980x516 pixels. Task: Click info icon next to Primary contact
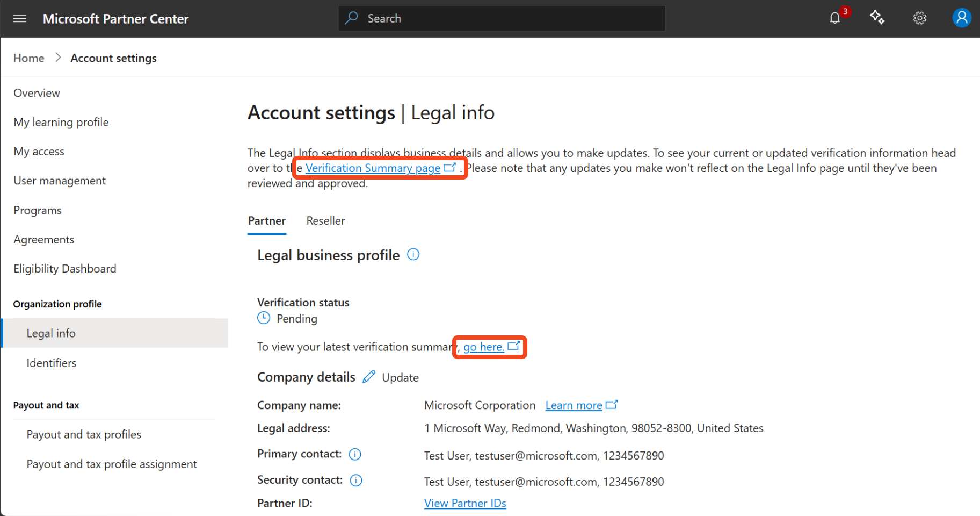355,454
